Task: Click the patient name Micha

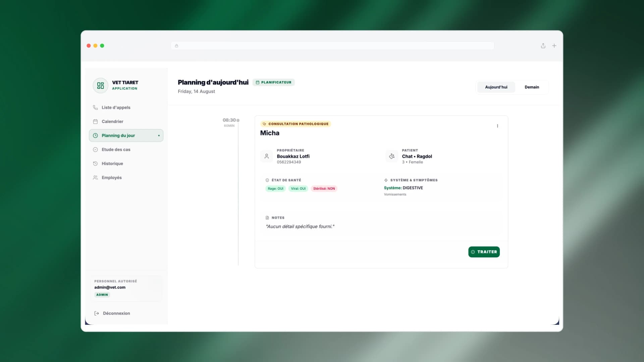Action: pos(270,133)
